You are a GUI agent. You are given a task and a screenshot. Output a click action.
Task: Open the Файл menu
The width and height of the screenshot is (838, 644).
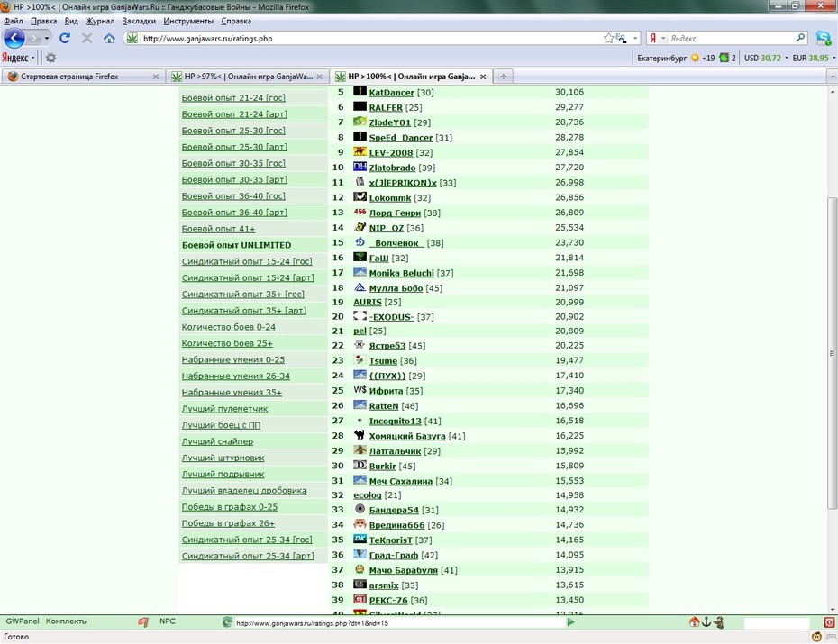coord(13,21)
